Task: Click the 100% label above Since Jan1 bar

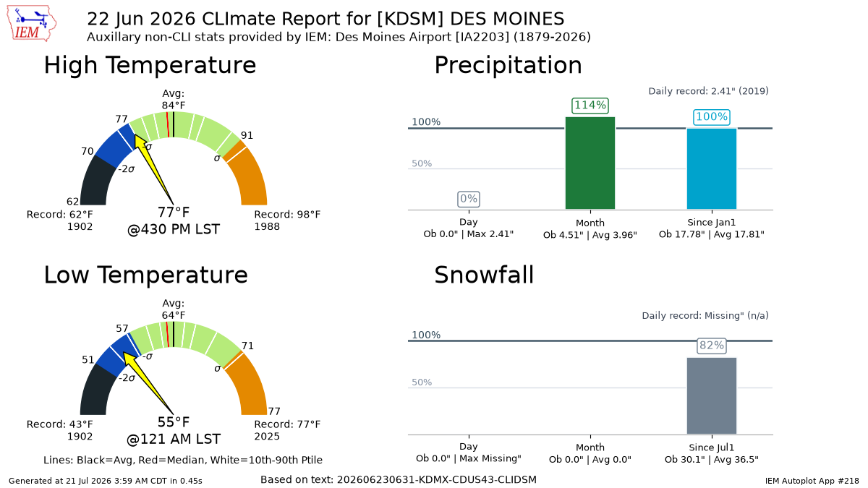Action: point(712,117)
